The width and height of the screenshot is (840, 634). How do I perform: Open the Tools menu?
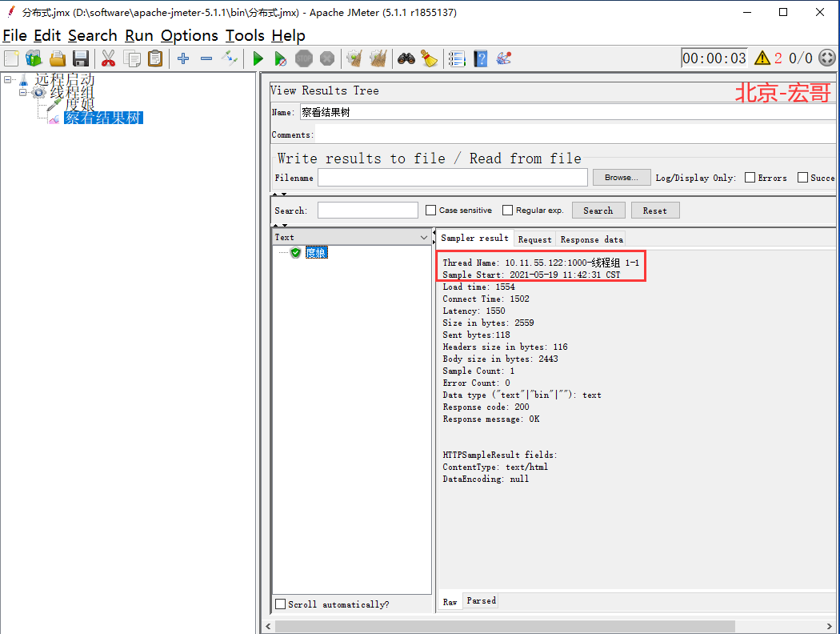(245, 35)
